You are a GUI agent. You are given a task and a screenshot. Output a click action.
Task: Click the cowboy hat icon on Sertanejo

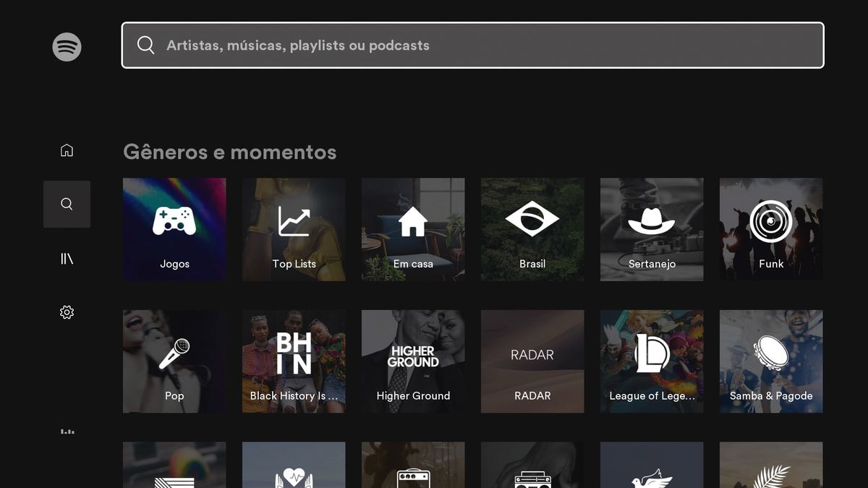point(651,221)
